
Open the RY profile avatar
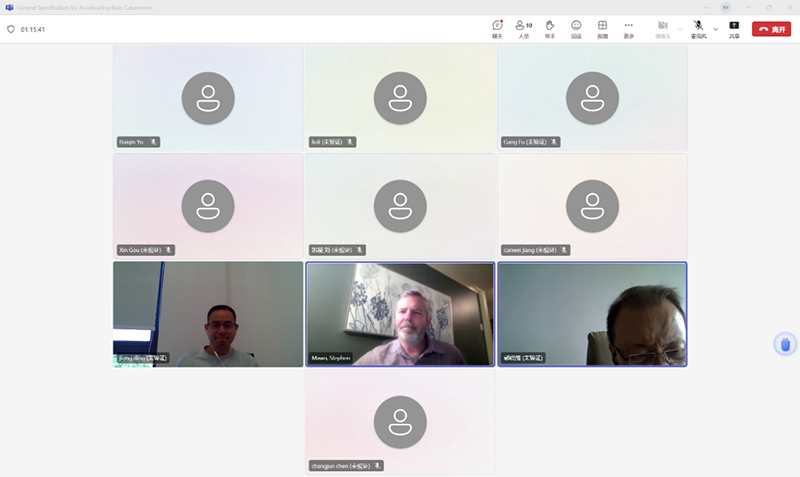tap(726, 7)
